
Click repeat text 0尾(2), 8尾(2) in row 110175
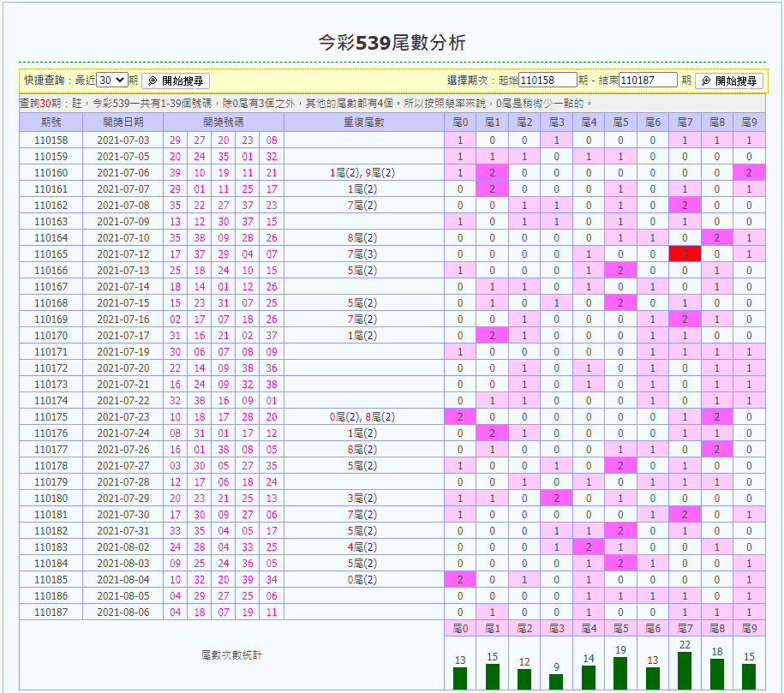362,417
